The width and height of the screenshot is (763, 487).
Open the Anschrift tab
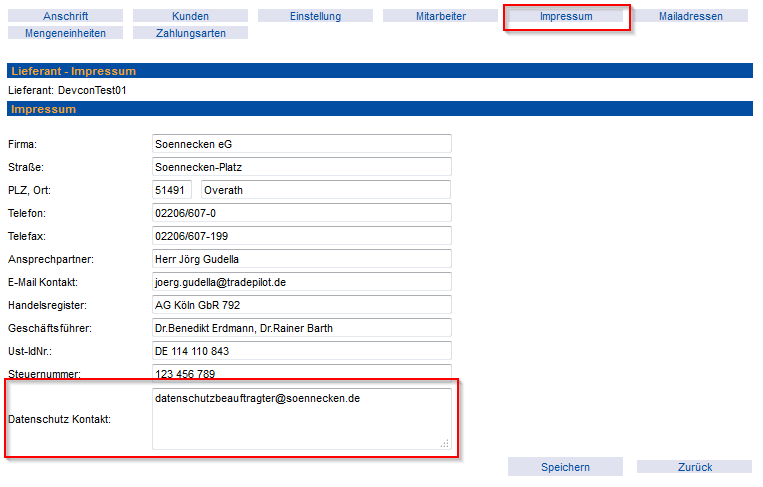tap(65, 16)
